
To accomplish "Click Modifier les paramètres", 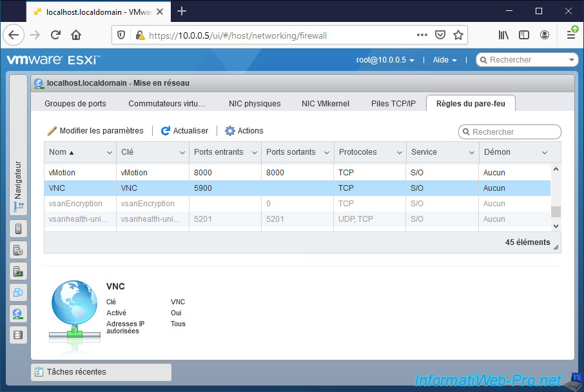I will point(95,131).
